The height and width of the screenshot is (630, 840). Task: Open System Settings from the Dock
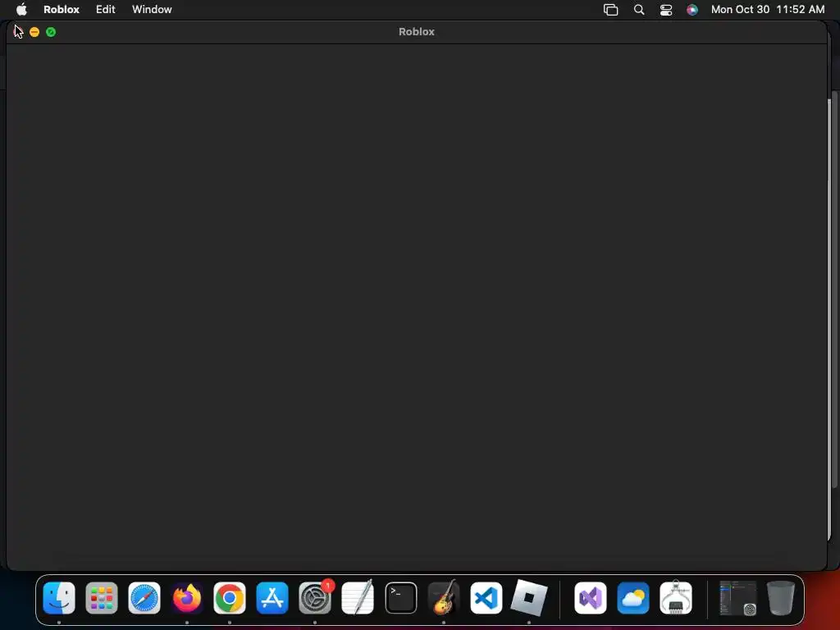[315, 597]
